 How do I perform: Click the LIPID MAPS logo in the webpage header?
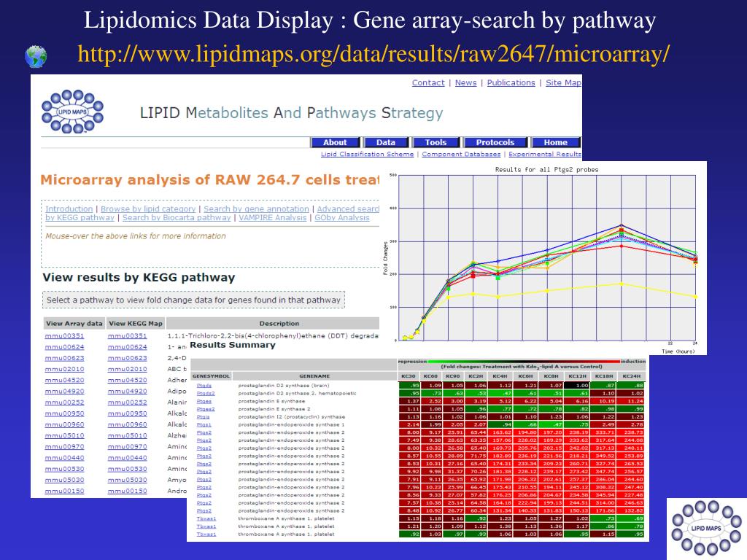pos(72,112)
